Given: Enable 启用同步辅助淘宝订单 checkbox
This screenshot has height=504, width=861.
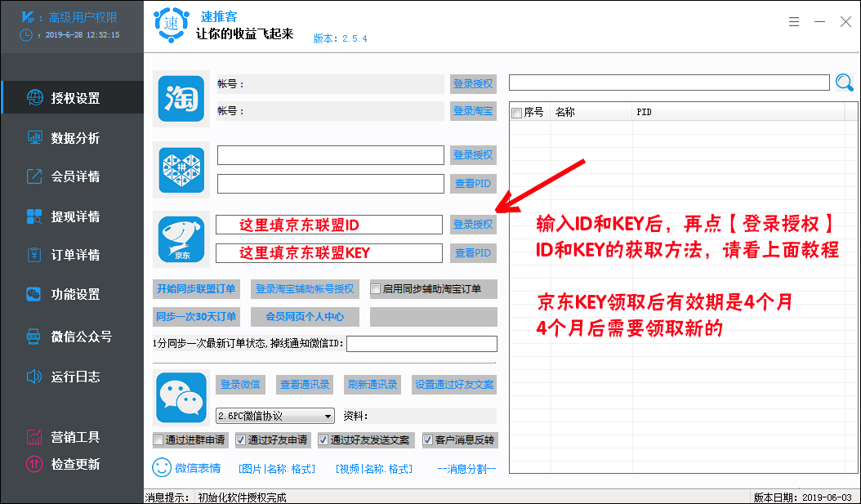Looking at the screenshot, I should point(376,289).
